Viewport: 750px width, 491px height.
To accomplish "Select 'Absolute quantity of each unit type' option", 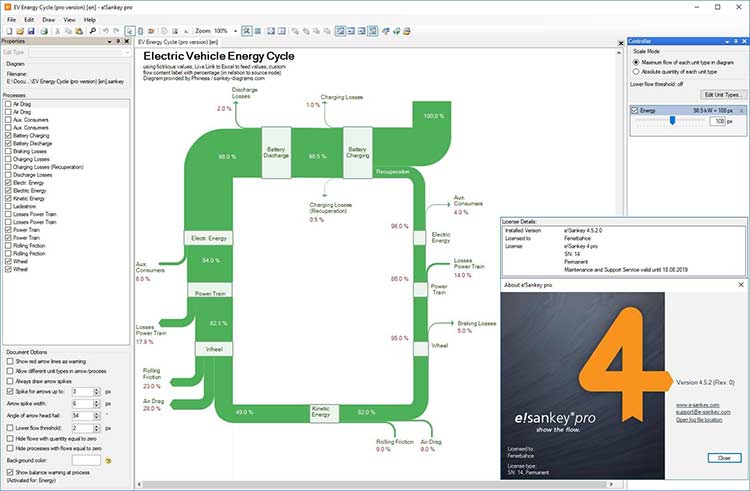I will pos(637,72).
